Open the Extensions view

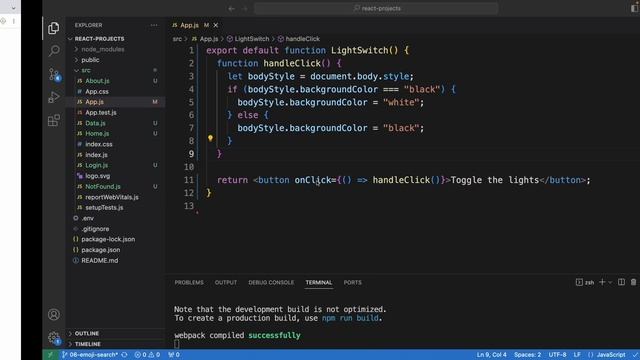tap(53, 120)
